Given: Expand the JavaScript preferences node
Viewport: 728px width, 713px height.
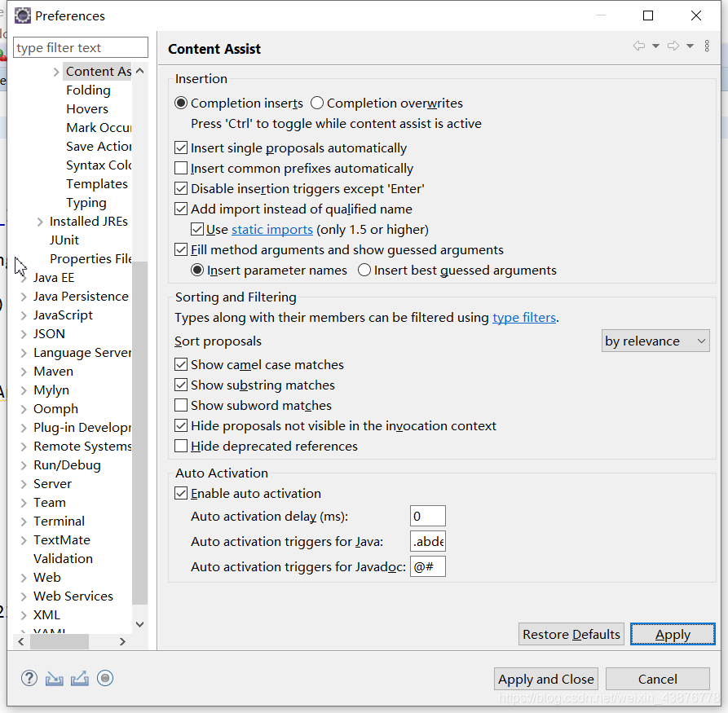Looking at the screenshot, I should click(x=24, y=315).
